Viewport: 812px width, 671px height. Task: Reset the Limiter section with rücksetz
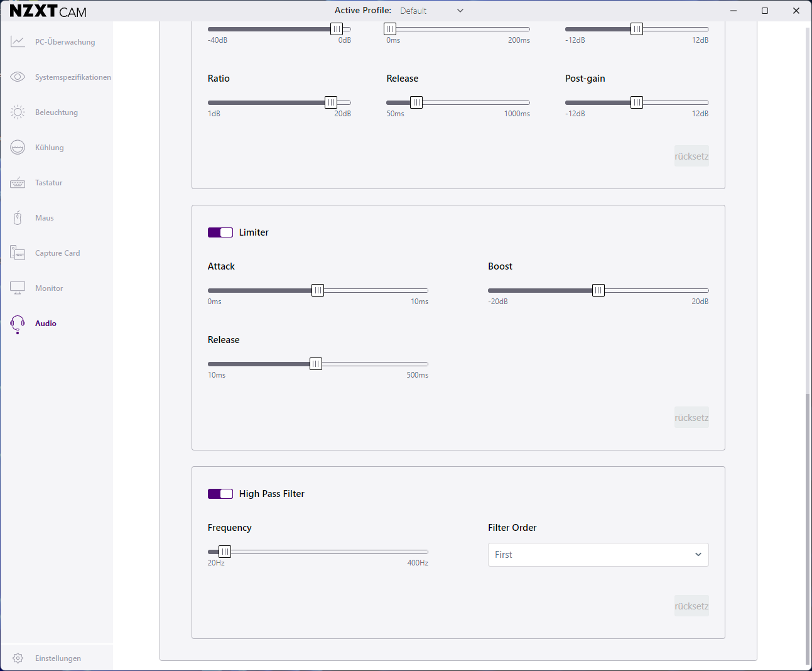pyautogui.click(x=691, y=418)
